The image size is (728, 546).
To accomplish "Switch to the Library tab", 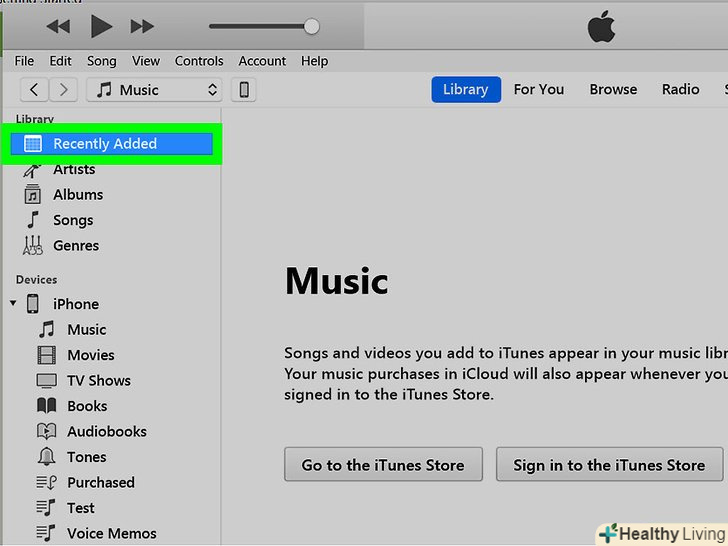I will click(x=466, y=89).
